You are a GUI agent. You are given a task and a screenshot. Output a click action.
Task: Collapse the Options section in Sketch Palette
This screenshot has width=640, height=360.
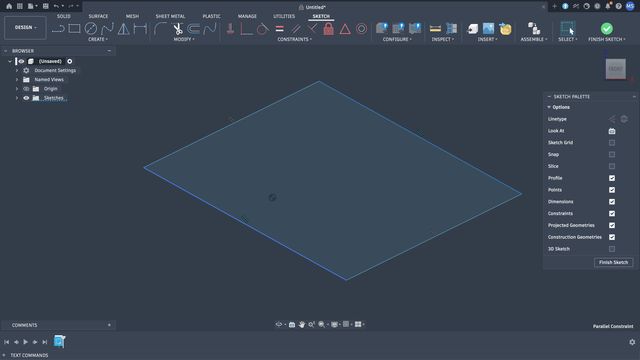click(549, 107)
